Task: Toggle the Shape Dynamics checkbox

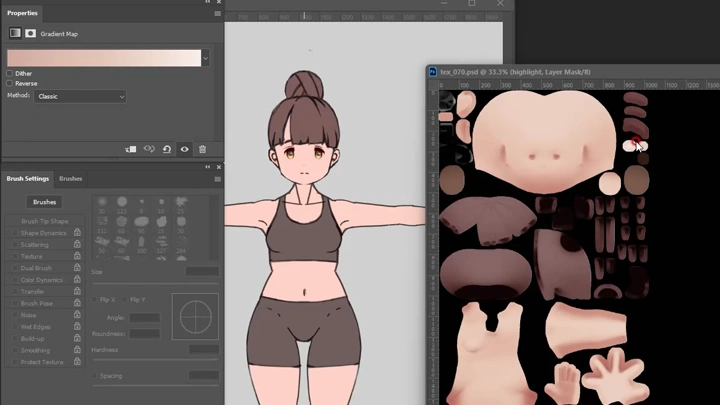Action: click(15, 233)
